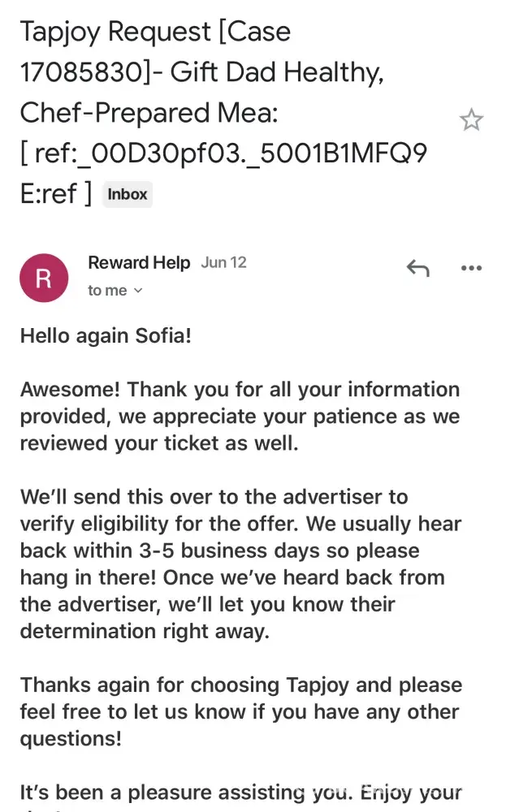Click the "It's been a pleasure assisting you" line
This screenshot has height=812, width=506.
click(x=240, y=792)
